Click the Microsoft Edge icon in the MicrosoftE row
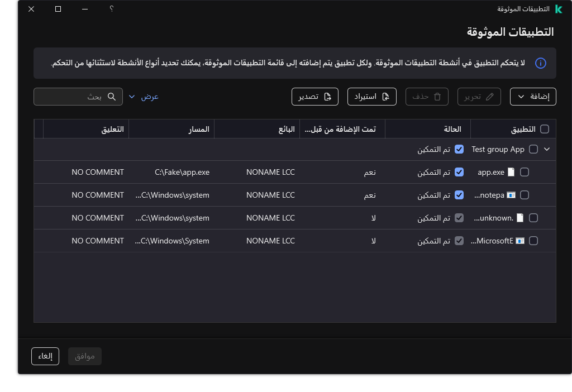 [521, 241]
